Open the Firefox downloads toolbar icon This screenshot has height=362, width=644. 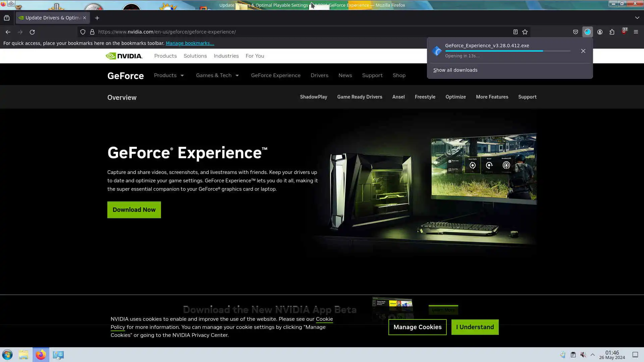click(x=587, y=32)
